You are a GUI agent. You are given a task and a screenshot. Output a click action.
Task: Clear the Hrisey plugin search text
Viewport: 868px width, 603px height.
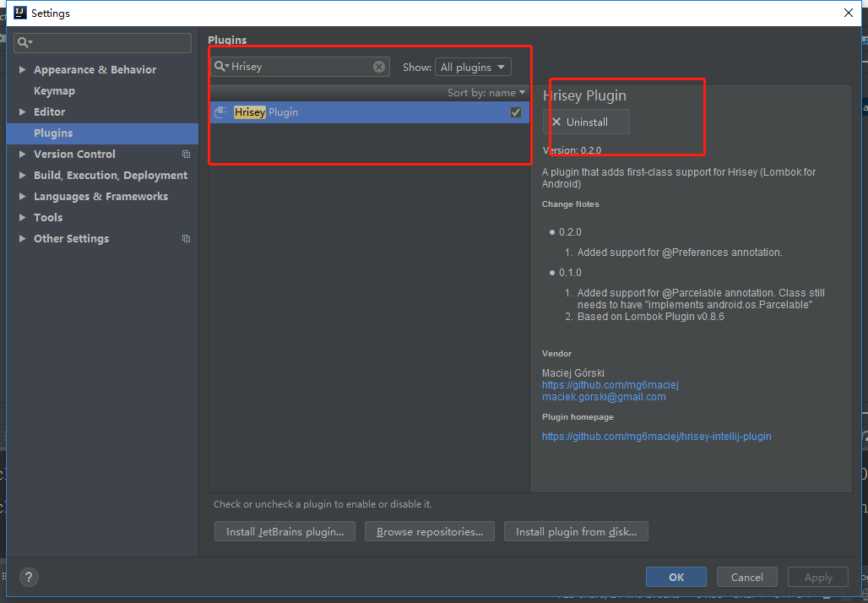378,67
